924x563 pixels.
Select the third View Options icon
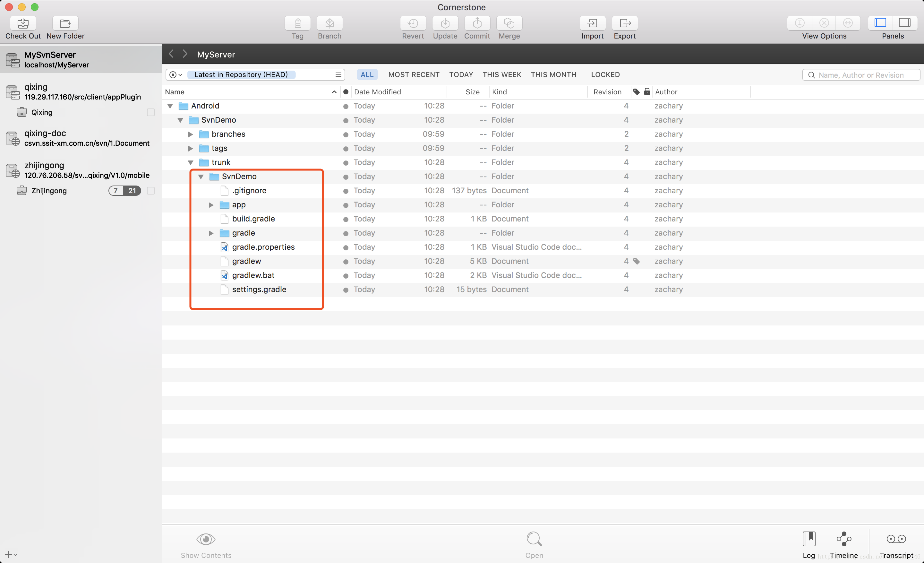(848, 23)
